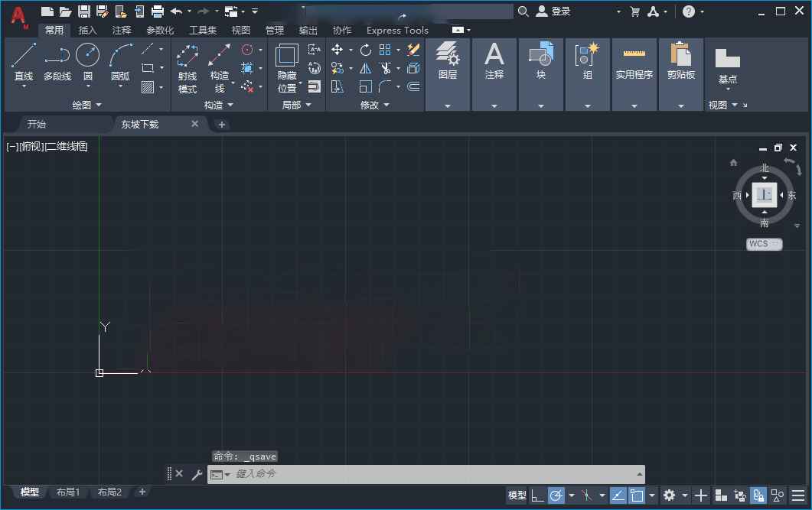Open the WCS coordinate system dropdown
The image size is (812, 510).
coord(765,244)
